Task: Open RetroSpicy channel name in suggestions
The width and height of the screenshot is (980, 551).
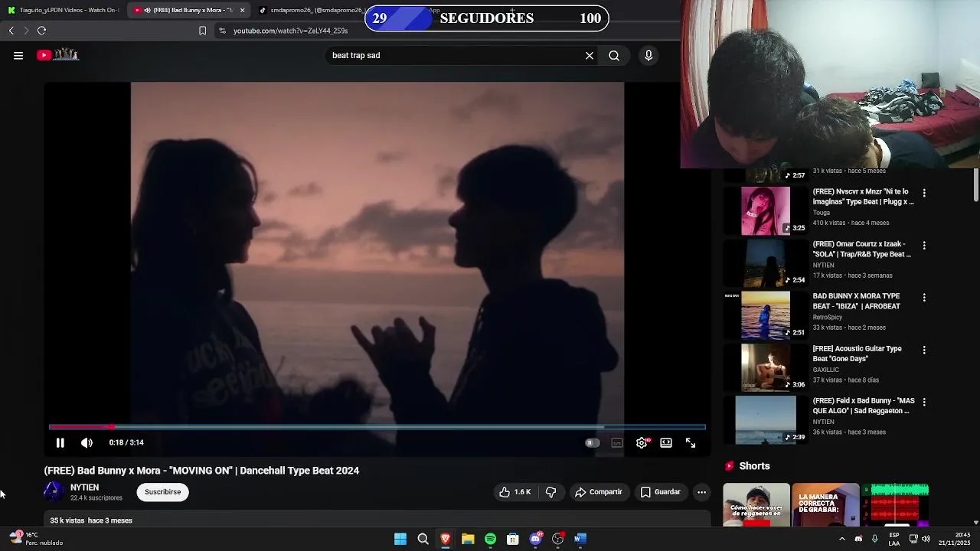Action: (x=828, y=317)
